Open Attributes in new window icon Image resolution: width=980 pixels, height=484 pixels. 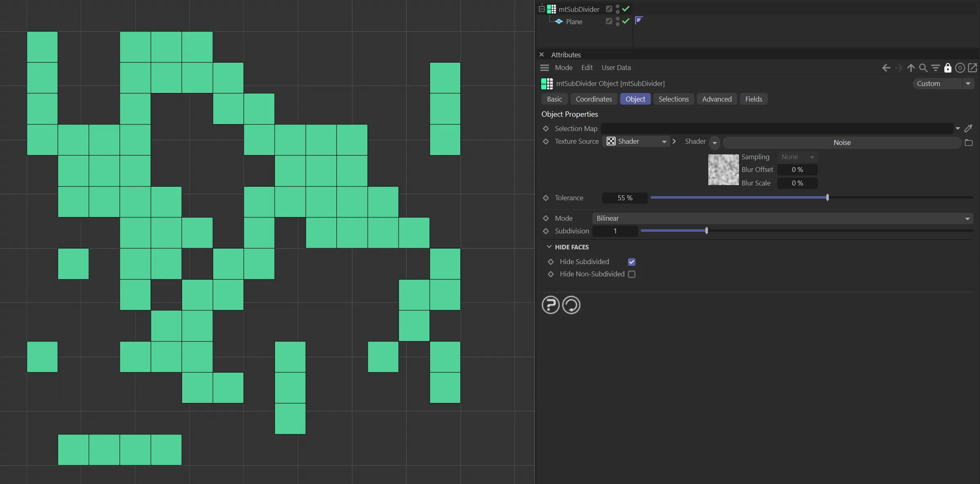(973, 68)
